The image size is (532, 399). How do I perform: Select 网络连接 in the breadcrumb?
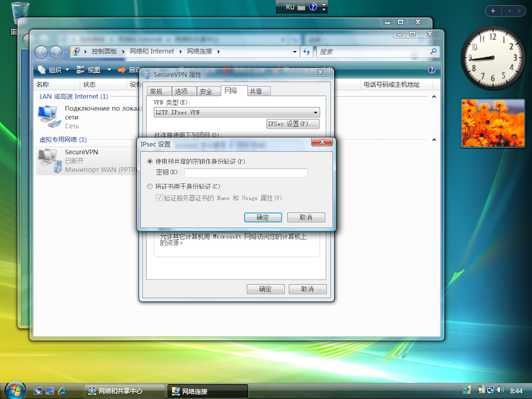(199, 51)
